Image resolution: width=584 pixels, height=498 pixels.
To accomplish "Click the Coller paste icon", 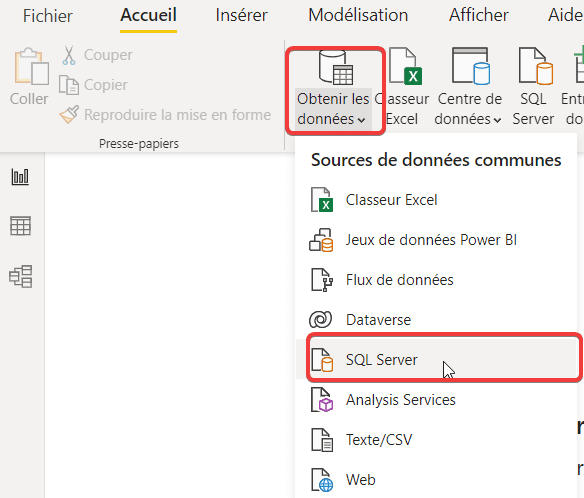I will point(31,67).
